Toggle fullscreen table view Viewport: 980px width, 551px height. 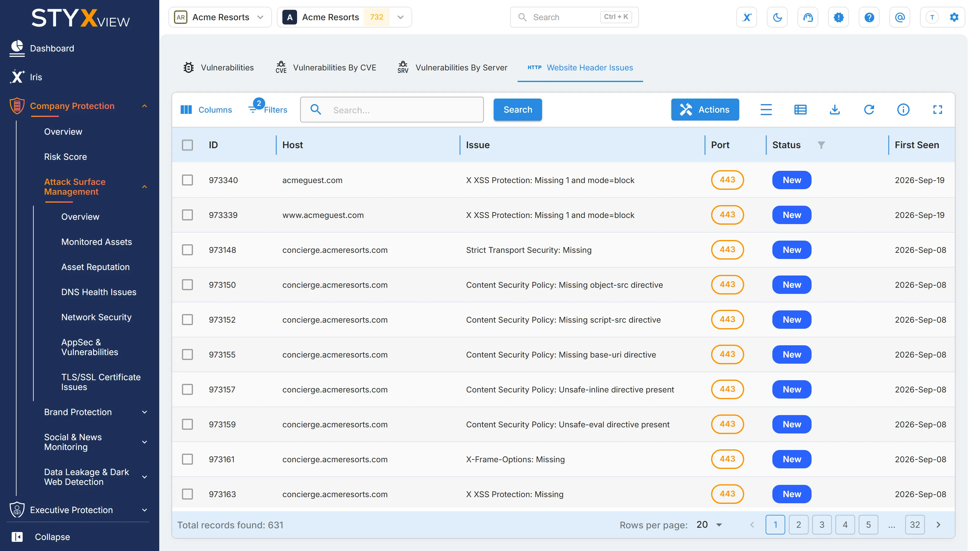[x=937, y=110]
